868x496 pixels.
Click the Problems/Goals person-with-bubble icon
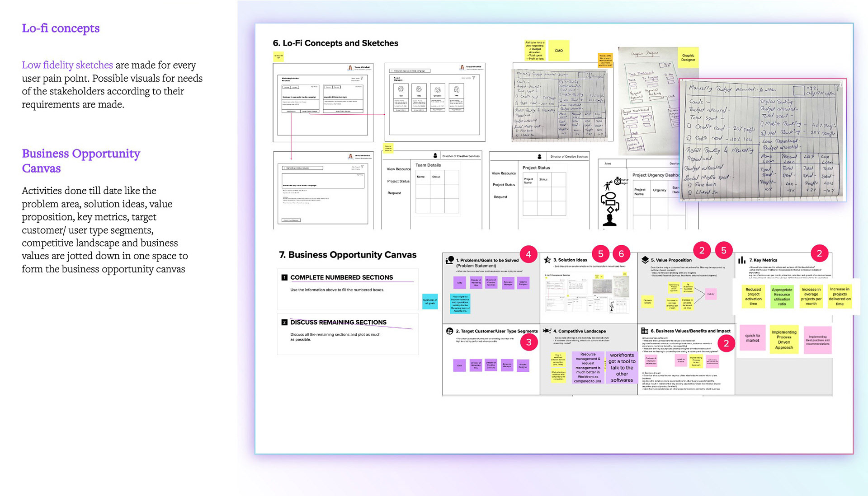(449, 260)
